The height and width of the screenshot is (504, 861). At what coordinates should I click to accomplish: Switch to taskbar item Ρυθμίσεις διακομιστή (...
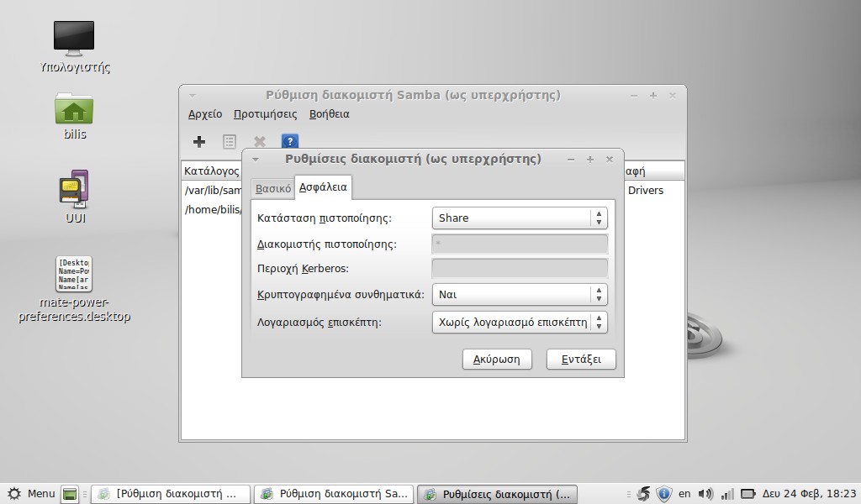coord(497,494)
